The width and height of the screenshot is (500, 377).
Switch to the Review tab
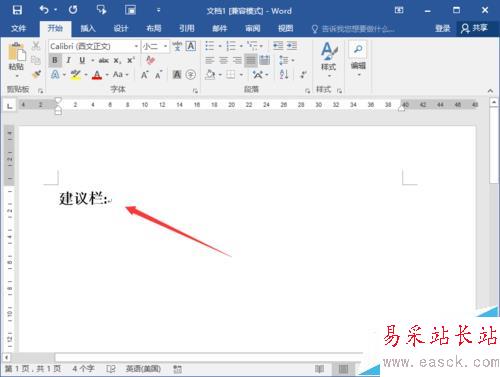coord(253,28)
